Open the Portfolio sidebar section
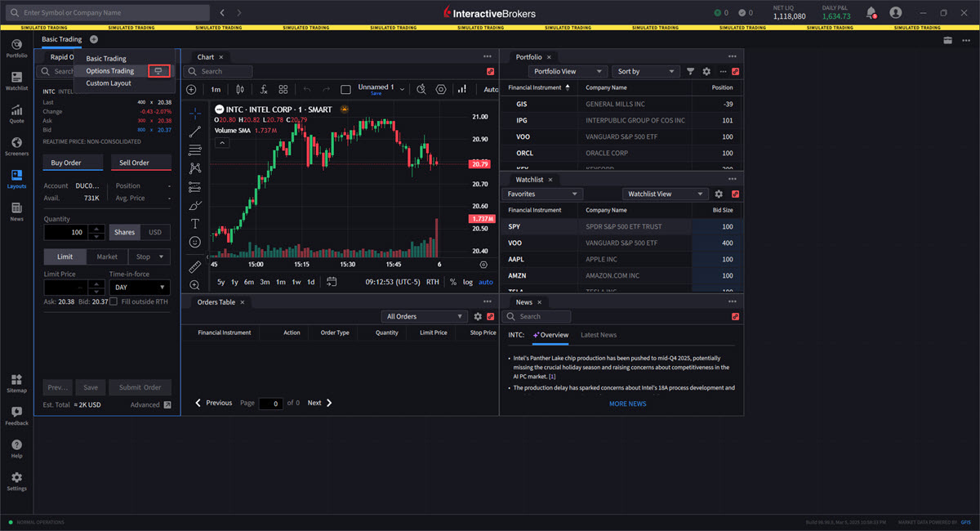 pyautogui.click(x=16, y=48)
